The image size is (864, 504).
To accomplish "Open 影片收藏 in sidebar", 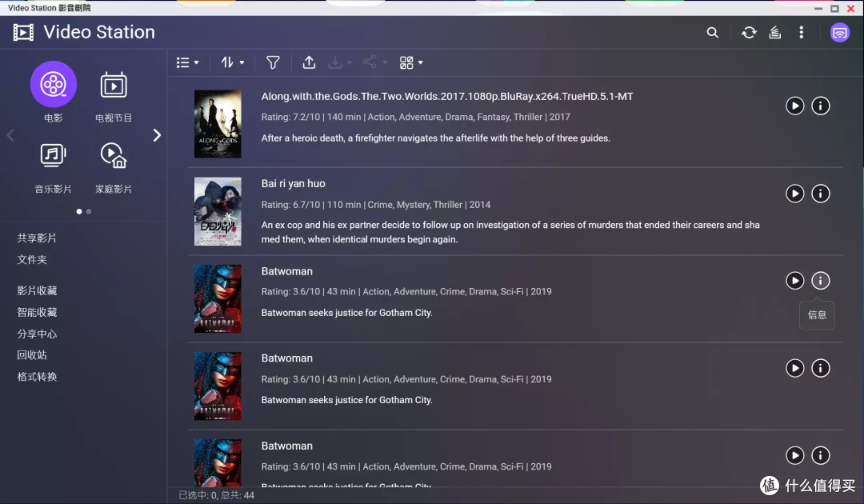I will [36, 290].
